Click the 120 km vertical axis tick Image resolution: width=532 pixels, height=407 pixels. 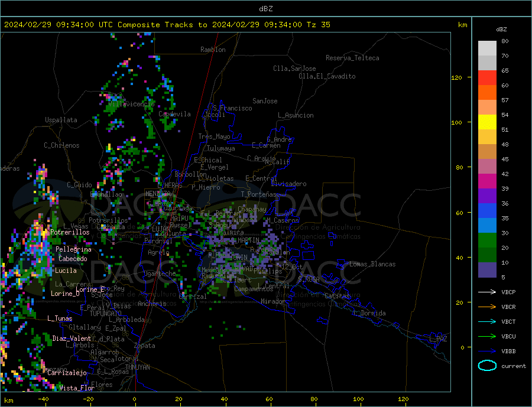point(456,77)
